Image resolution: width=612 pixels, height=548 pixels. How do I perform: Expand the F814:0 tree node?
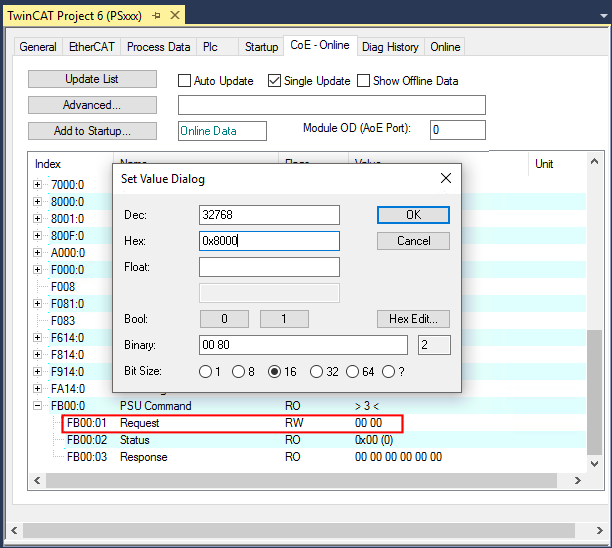coord(37,354)
